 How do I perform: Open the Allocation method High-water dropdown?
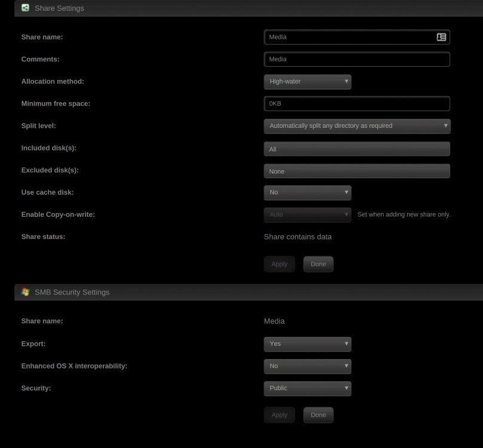(307, 82)
